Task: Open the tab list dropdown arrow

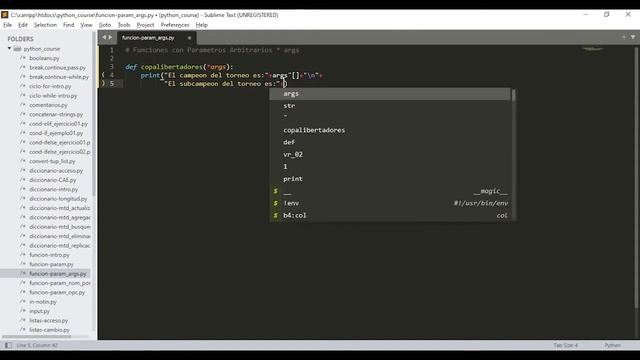Action: [x=633, y=37]
